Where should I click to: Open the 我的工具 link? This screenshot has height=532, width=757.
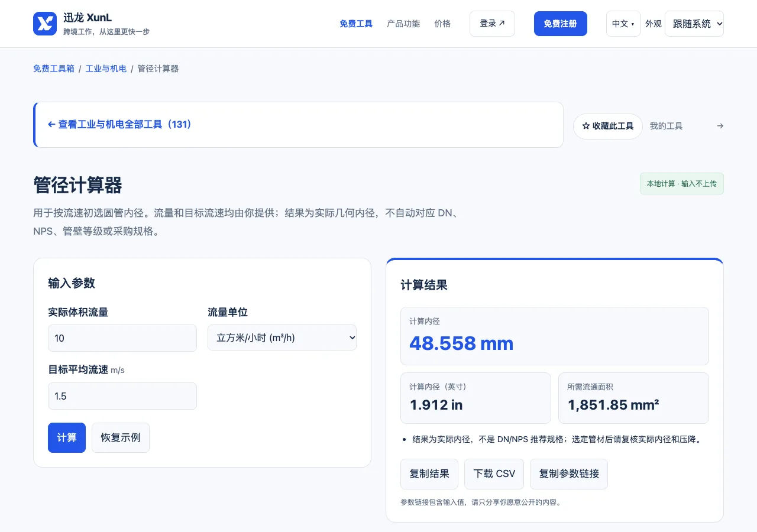(666, 126)
